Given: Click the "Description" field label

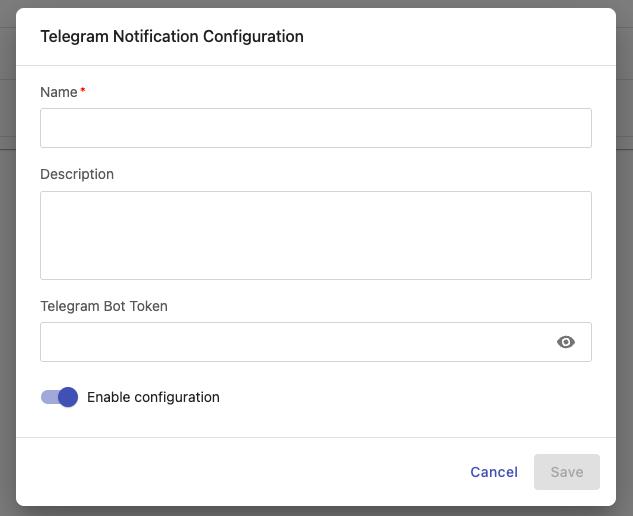Looking at the screenshot, I should coord(77,174).
